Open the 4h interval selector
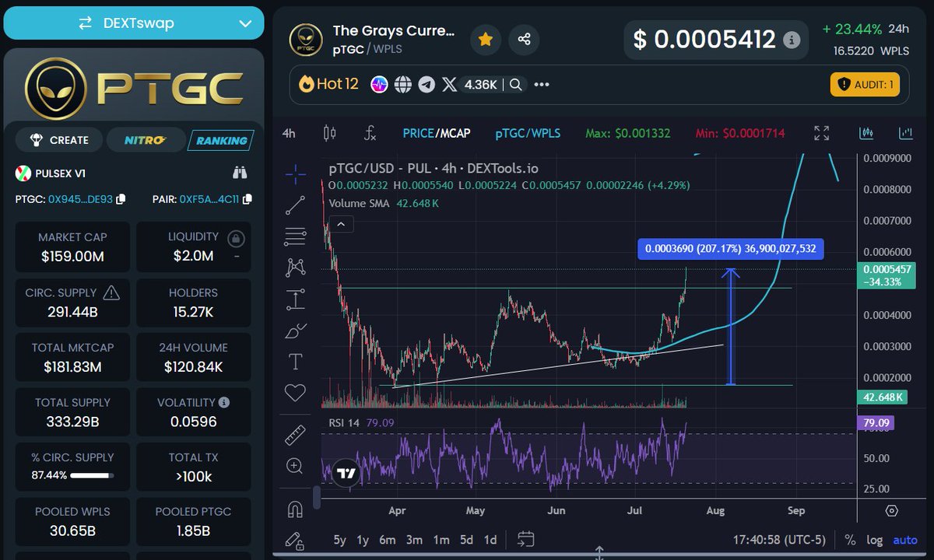 (289, 133)
